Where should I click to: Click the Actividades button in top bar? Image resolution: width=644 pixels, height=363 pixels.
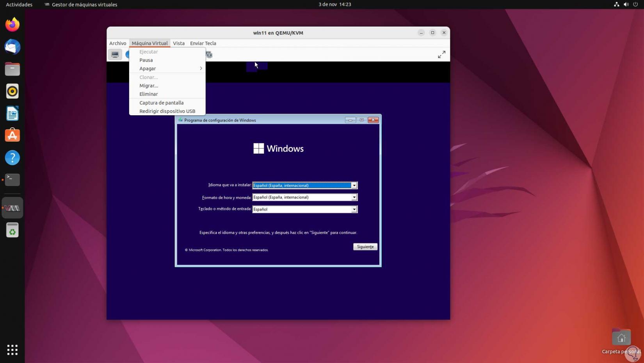coord(19,5)
